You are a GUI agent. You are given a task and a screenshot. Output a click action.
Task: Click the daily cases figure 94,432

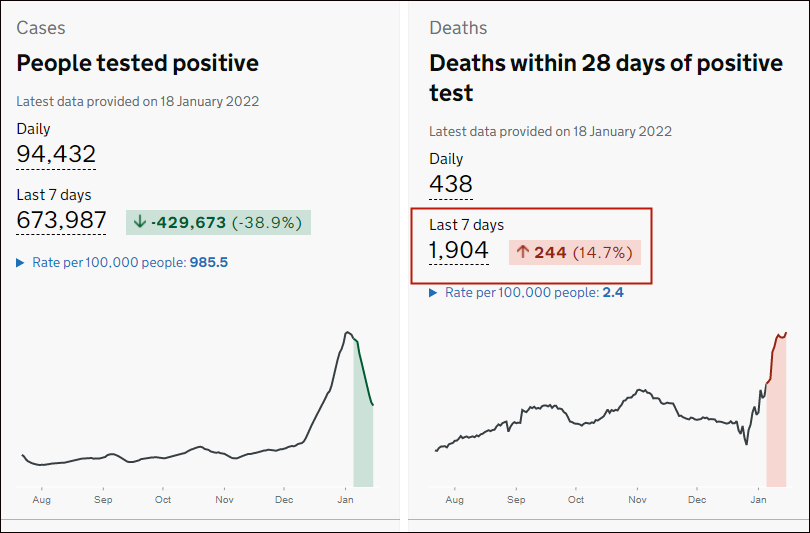click(x=56, y=154)
